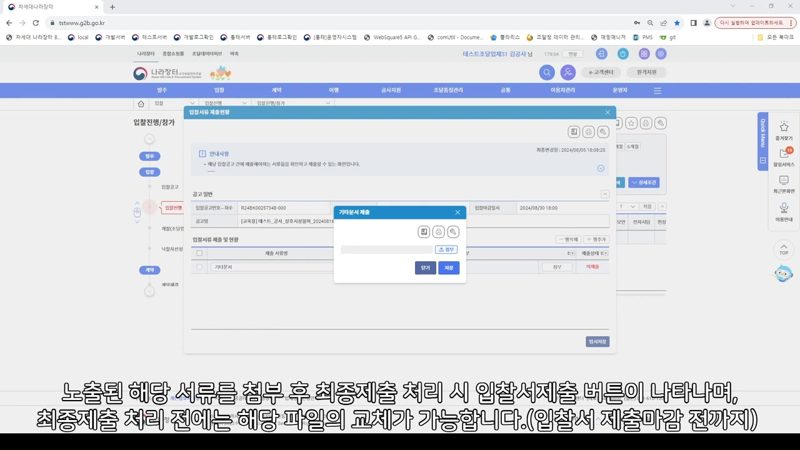The width and height of the screenshot is (800, 450).
Task: Click the star icon in the background page toolbar
Action: [x=632, y=123]
